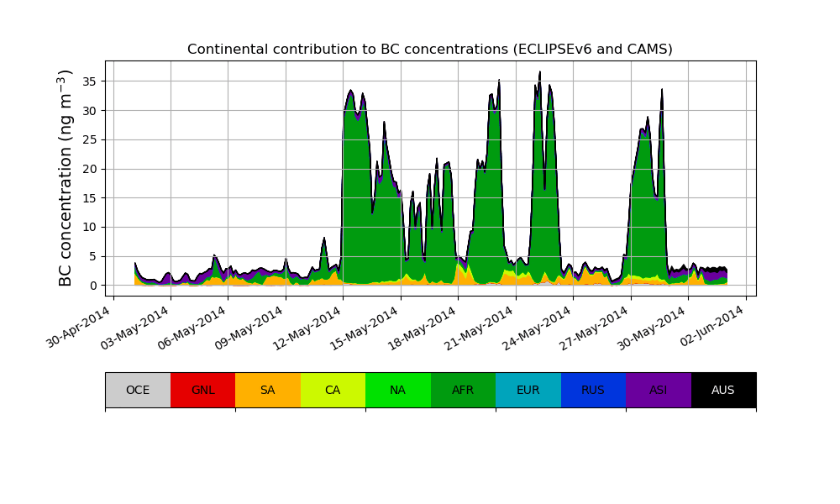Click the y-axis tick value 30
Image resolution: width=840 pixels, height=504 pixels.
point(90,111)
